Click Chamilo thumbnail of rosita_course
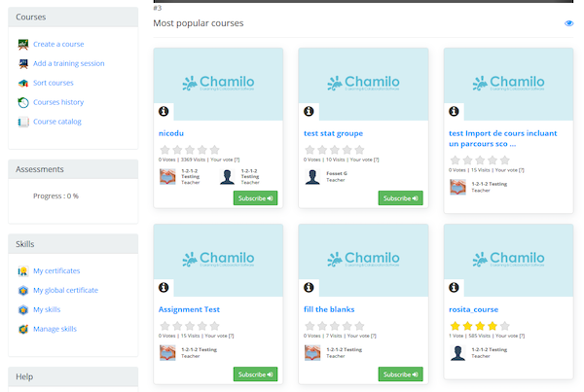The width and height of the screenshot is (584, 392). click(508, 260)
